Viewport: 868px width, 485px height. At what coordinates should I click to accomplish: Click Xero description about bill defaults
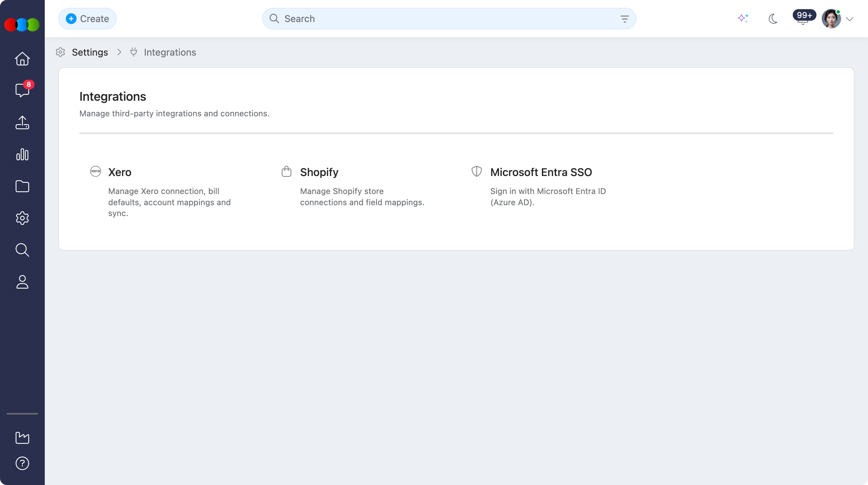(170, 202)
